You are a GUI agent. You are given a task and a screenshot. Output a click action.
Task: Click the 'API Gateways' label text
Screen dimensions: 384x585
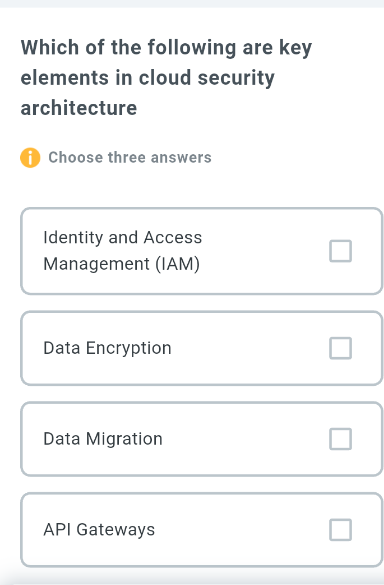click(x=99, y=530)
